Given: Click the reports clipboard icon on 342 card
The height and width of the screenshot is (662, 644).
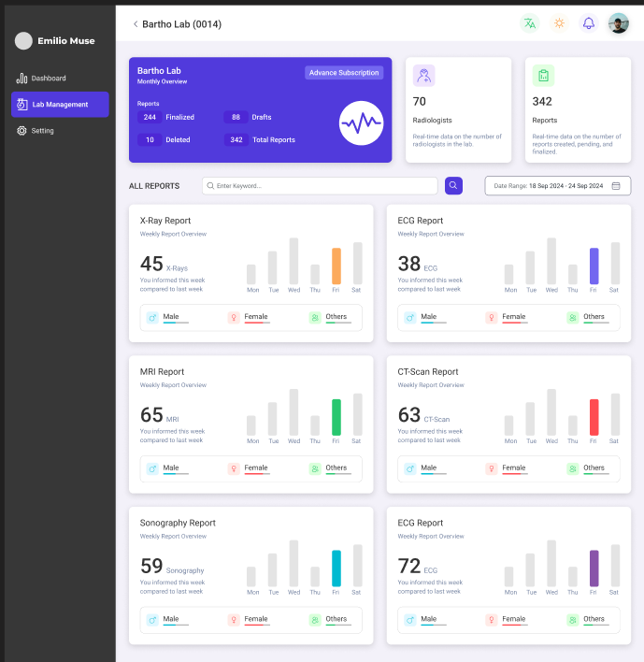Looking at the screenshot, I should 543,76.
